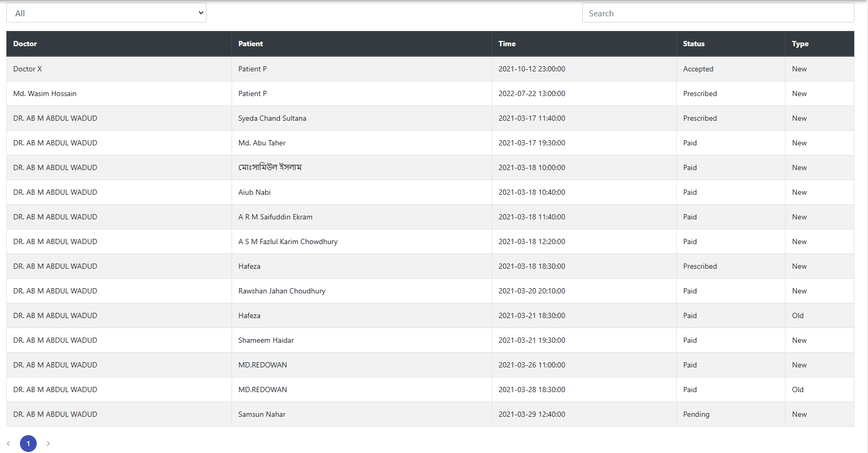Go to next page arrow

(x=48, y=444)
